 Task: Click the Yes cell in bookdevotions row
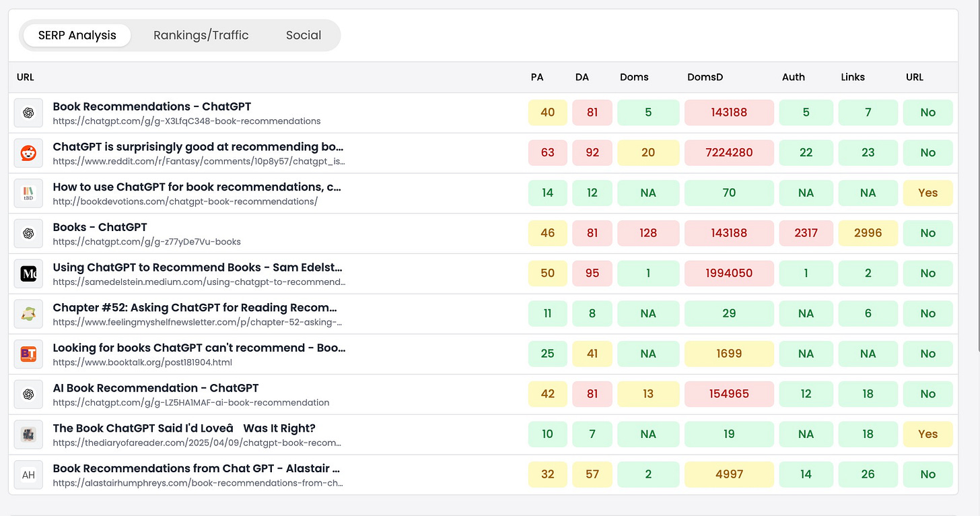[928, 193]
